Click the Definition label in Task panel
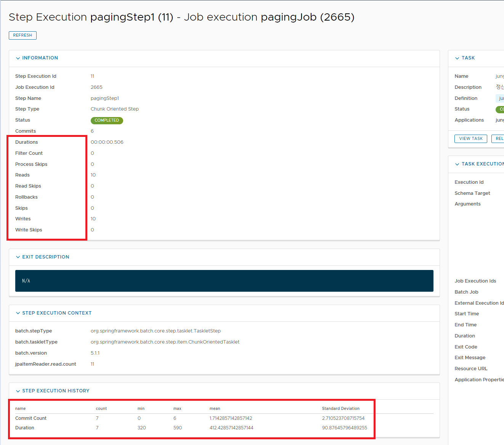This screenshot has height=445, width=504. coord(466,98)
